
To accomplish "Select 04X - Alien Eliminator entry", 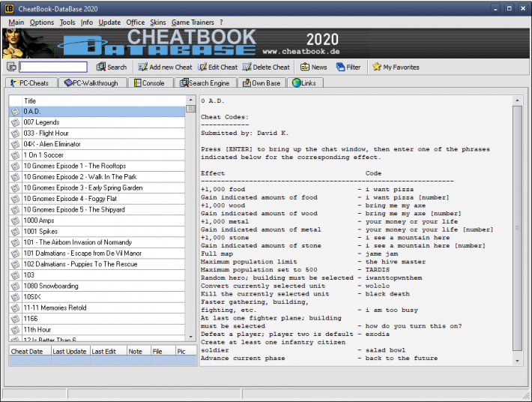I will coord(97,144).
